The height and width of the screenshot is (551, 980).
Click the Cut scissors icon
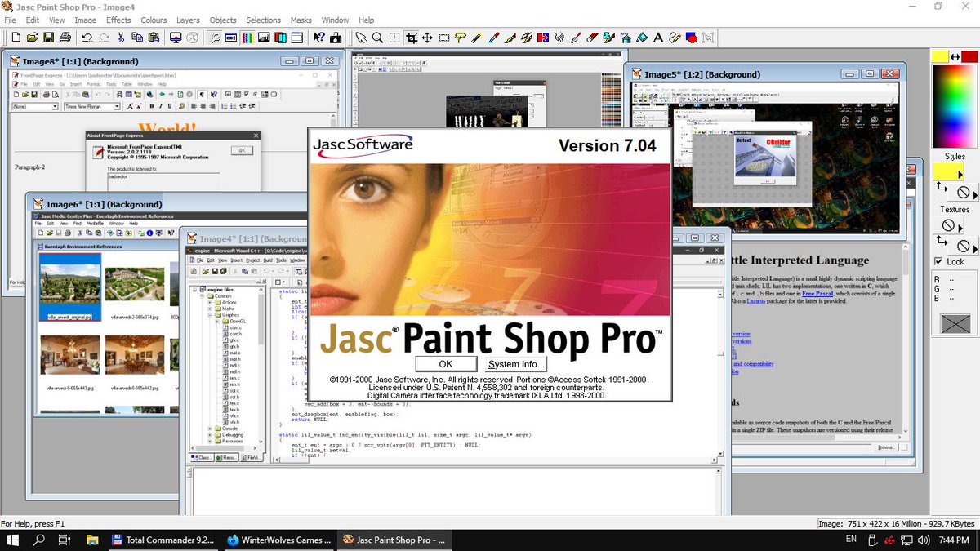pyautogui.click(x=121, y=38)
